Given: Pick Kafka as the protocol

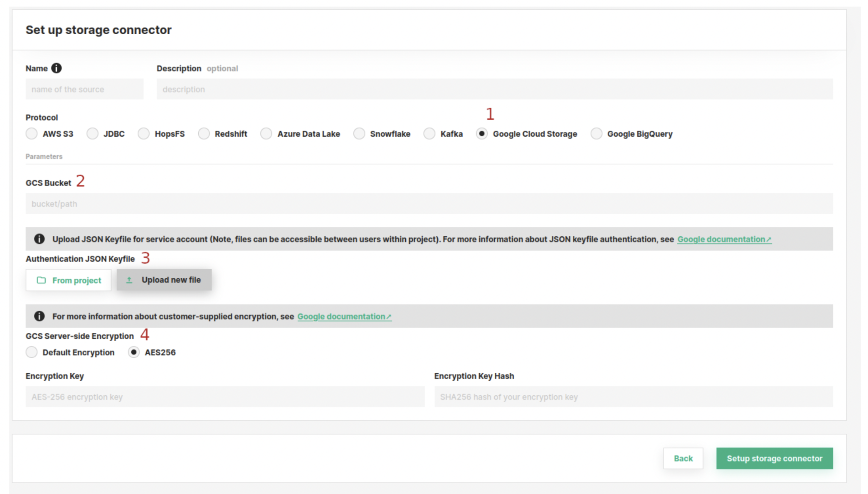Looking at the screenshot, I should (429, 134).
